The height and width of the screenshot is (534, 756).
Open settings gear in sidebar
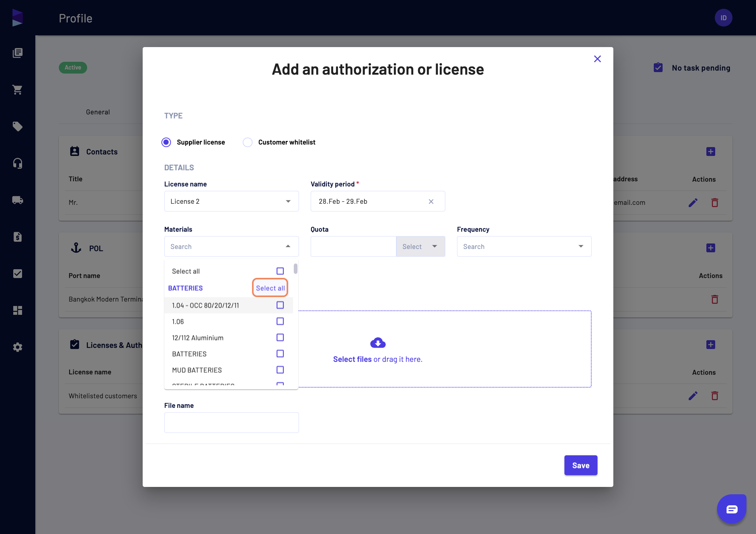coord(17,347)
